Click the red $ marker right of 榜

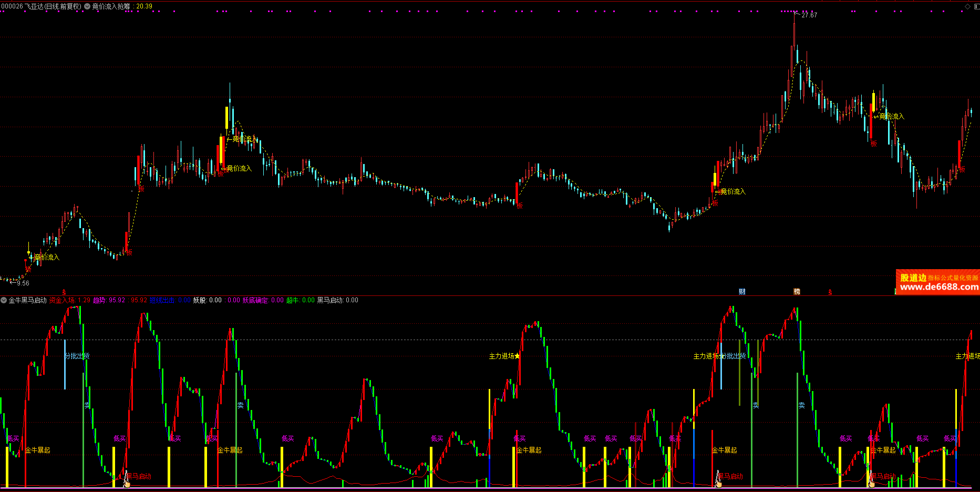[x=830, y=292]
